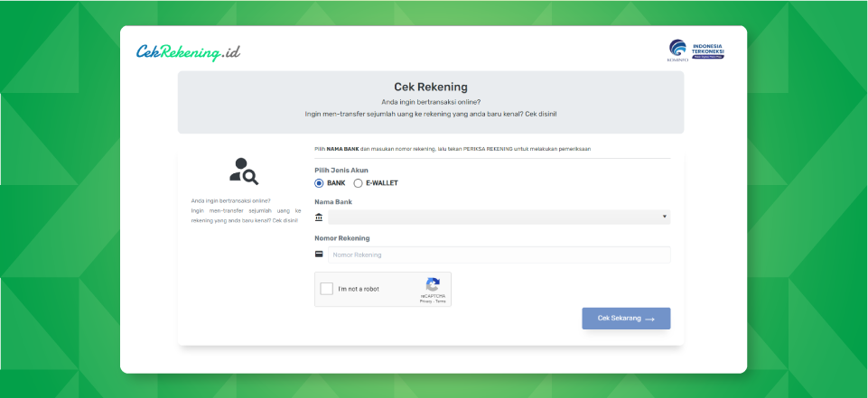The height and width of the screenshot is (398, 868).
Task: Click the small caret arrow of bank selector
Action: pos(664,217)
